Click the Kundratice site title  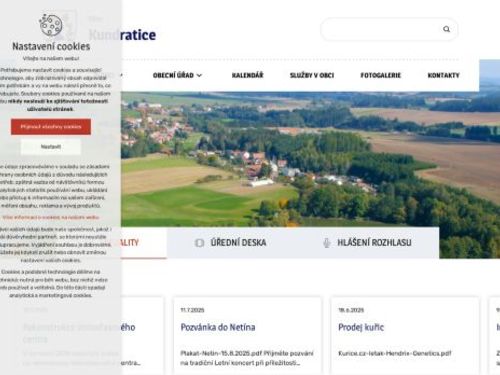coord(122,35)
